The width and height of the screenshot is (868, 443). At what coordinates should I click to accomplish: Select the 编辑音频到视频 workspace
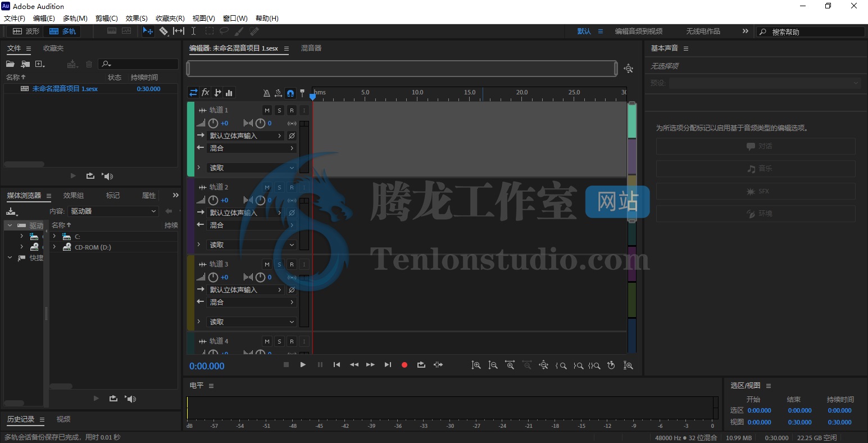639,31
